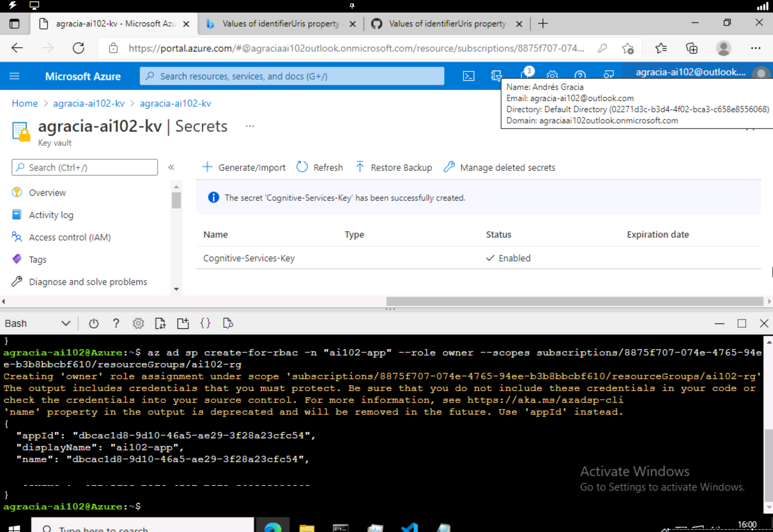Viewport: 773px width, 532px height.
Task: Open Cloud Shell from the top bar
Action: pos(469,76)
